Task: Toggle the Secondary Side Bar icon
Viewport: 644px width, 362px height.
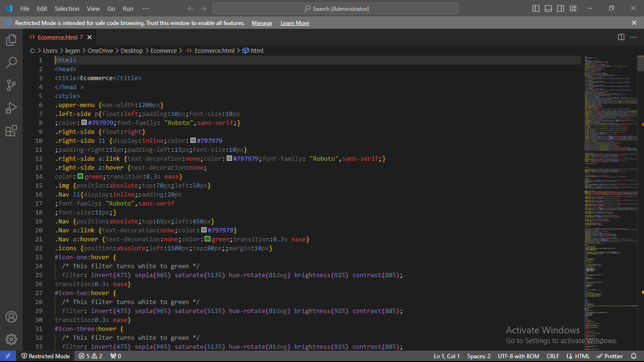Action: coord(561,8)
